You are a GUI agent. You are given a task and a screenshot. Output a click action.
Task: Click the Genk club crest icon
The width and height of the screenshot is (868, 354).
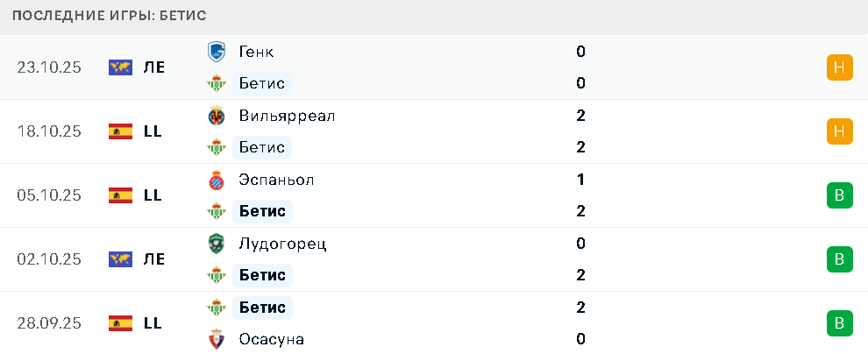pos(216,52)
